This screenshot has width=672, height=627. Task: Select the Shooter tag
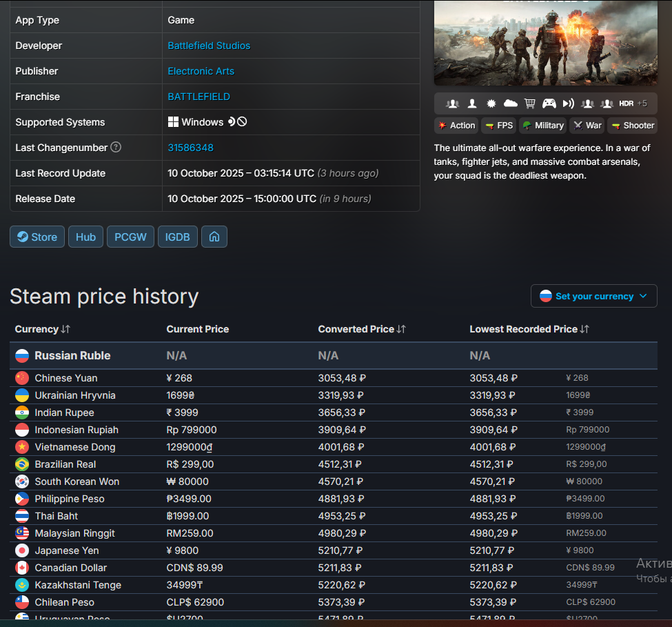(633, 126)
